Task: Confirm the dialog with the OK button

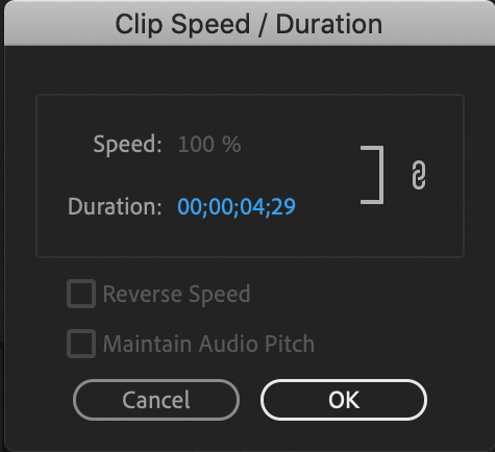Action: [344, 400]
